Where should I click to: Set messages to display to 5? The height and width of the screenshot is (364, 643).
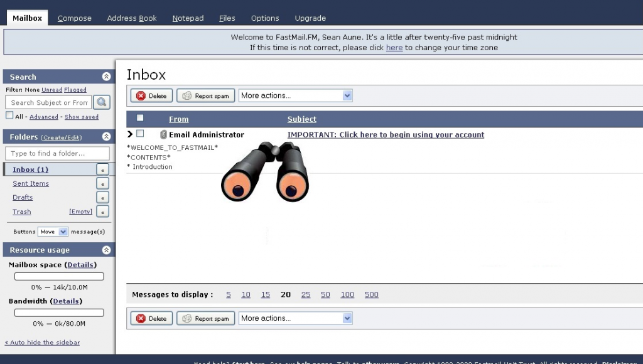coord(229,294)
